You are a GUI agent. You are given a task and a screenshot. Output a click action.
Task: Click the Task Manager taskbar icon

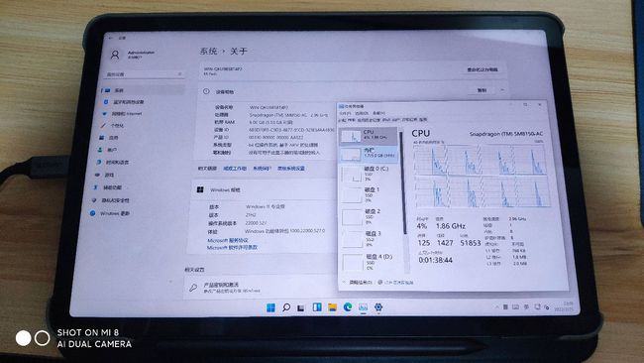[x=363, y=307]
